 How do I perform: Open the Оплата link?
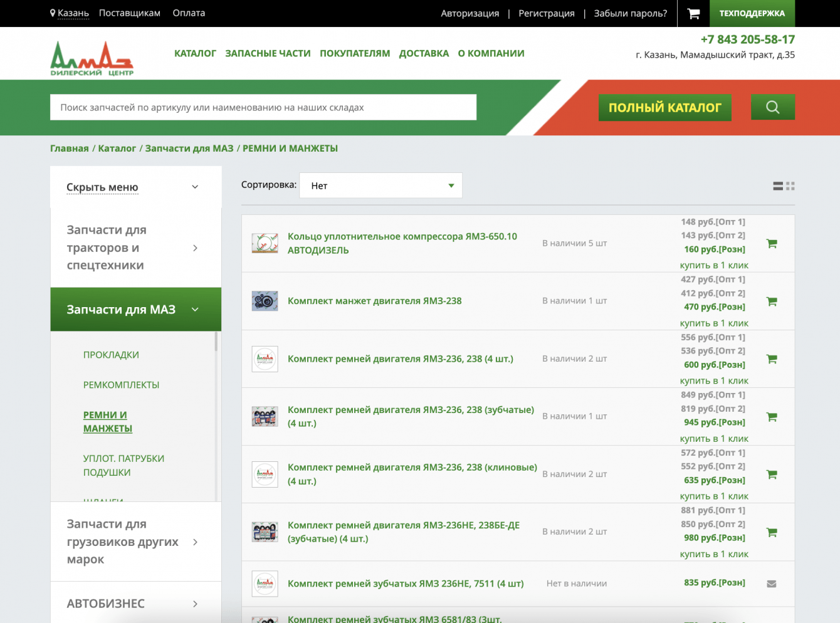[189, 13]
